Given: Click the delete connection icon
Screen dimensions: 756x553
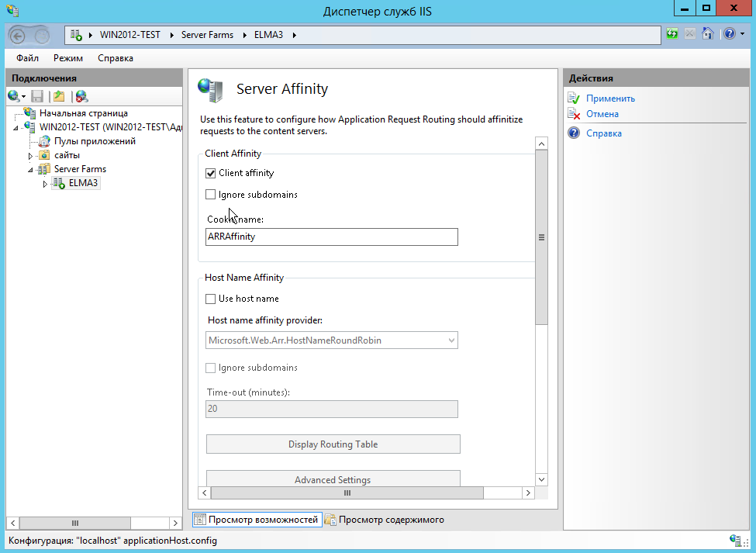Looking at the screenshot, I should pos(81,96).
